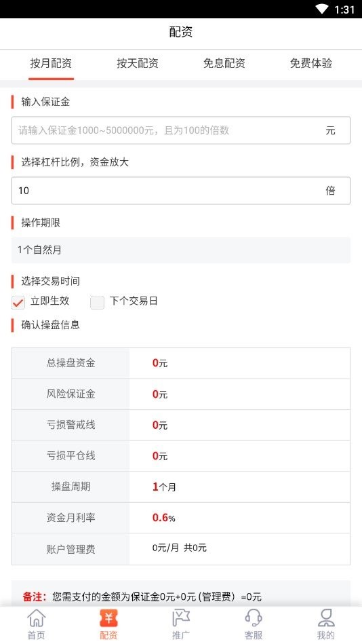Tap the 备注 payment note text
Image resolution: width=362 pixels, height=644 pixels.
(142, 596)
